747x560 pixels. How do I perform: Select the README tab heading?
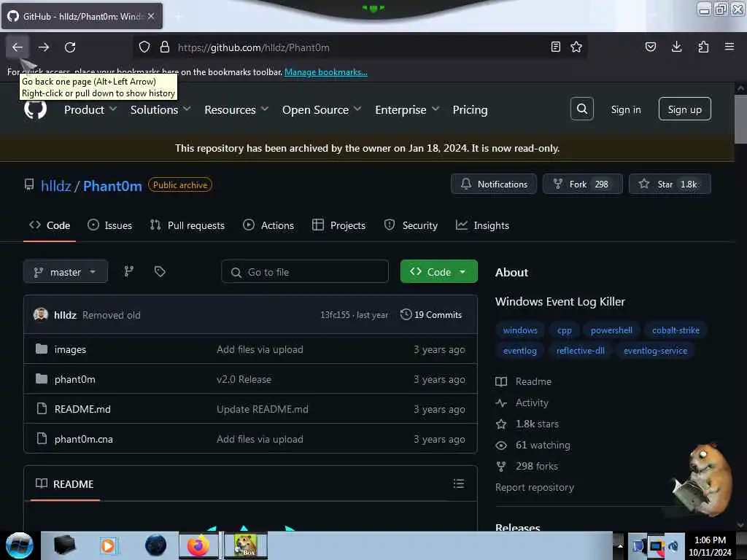[x=65, y=484]
